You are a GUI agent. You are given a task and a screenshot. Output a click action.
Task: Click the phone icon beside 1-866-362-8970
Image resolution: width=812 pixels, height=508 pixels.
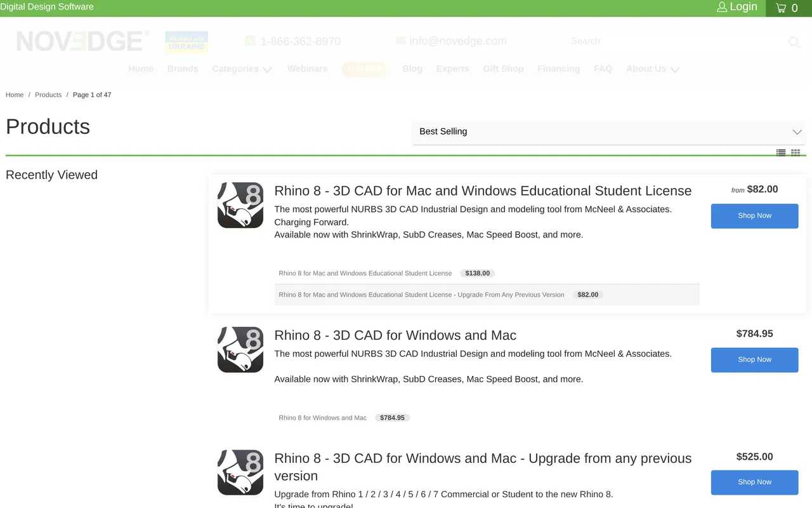coord(251,41)
